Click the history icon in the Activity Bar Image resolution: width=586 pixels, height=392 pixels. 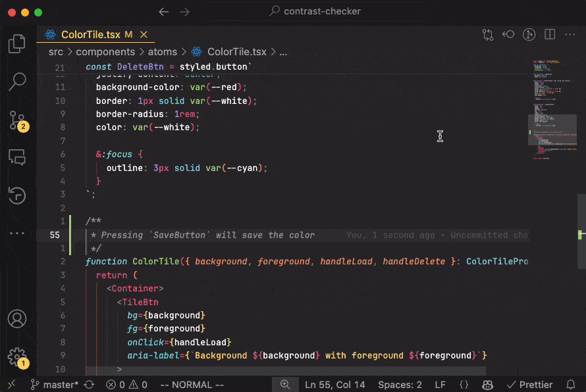[x=18, y=196]
